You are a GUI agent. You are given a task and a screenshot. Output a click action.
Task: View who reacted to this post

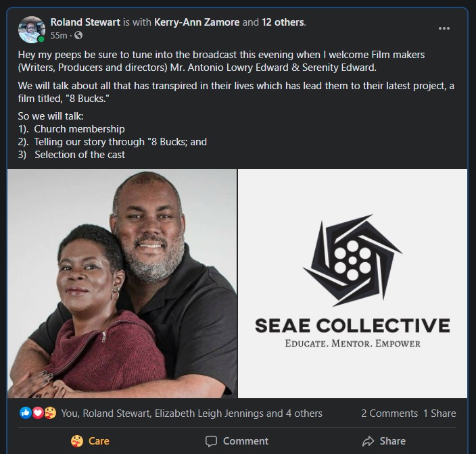pyautogui.click(x=191, y=413)
